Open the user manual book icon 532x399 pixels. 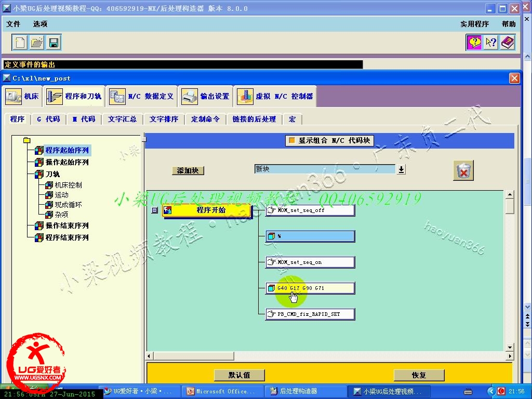pyautogui.click(x=508, y=43)
